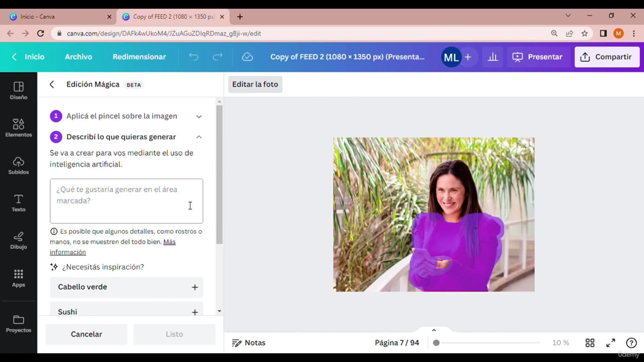Toggle browser side panel icon

point(603,34)
